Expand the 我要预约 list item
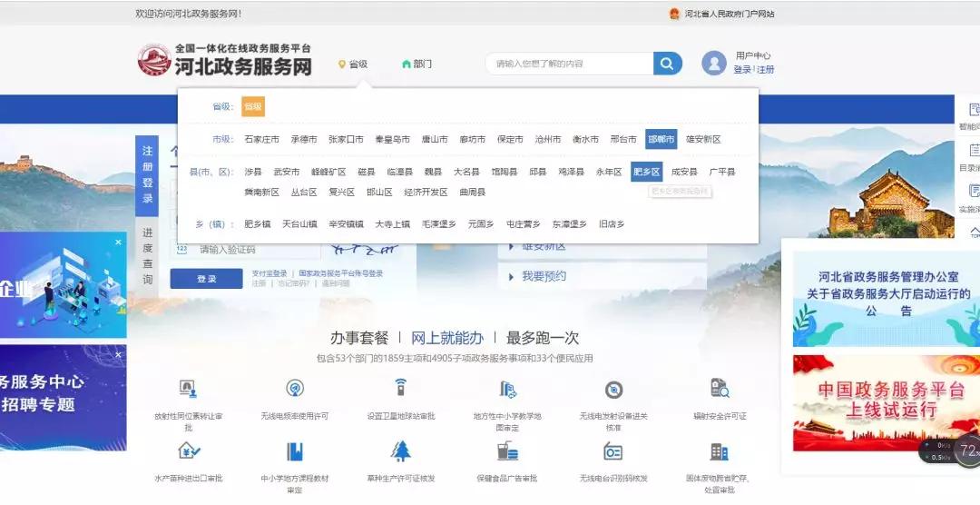Viewport: 980px width, 505px height. pyautogui.click(x=544, y=276)
